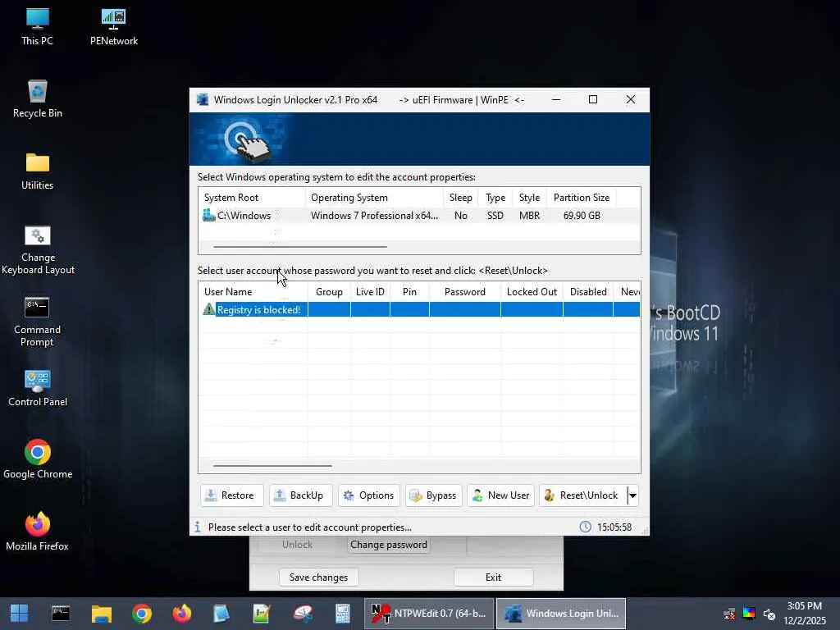Launch Mozilla Firefox from desktop

(x=38, y=532)
